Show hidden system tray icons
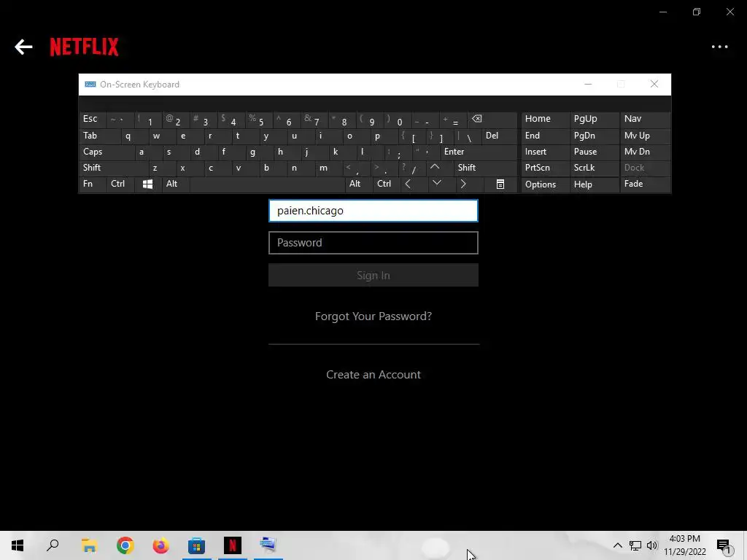 click(617, 545)
